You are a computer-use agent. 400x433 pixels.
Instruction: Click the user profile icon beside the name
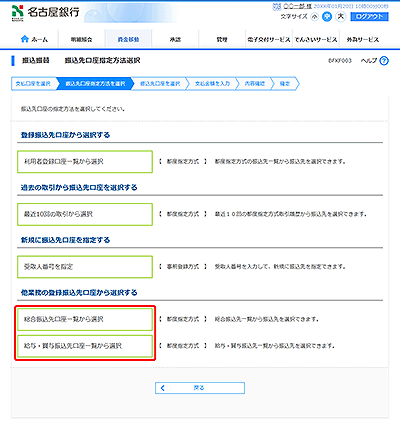(x=277, y=6)
